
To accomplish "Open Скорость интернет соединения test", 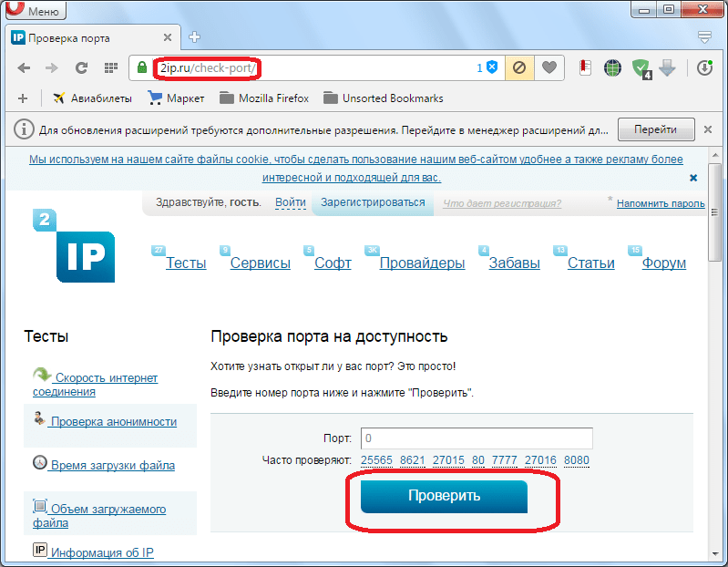I will click(95, 385).
